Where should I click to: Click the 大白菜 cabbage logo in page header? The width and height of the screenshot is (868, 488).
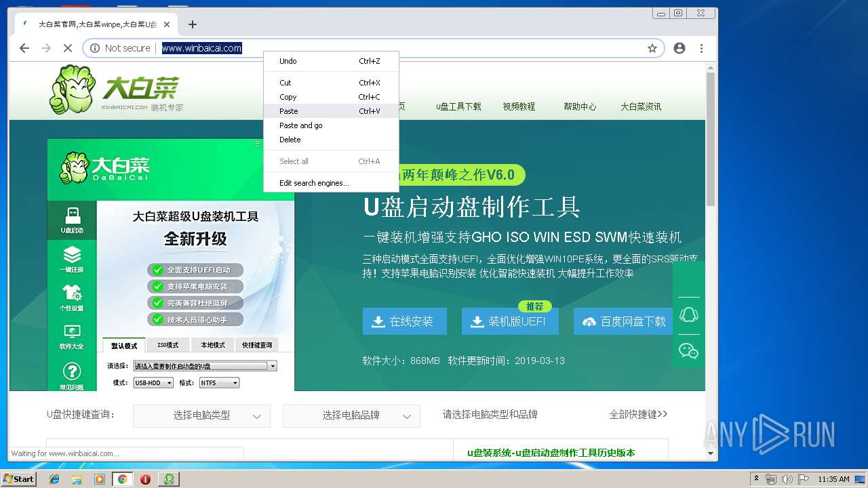coord(115,90)
